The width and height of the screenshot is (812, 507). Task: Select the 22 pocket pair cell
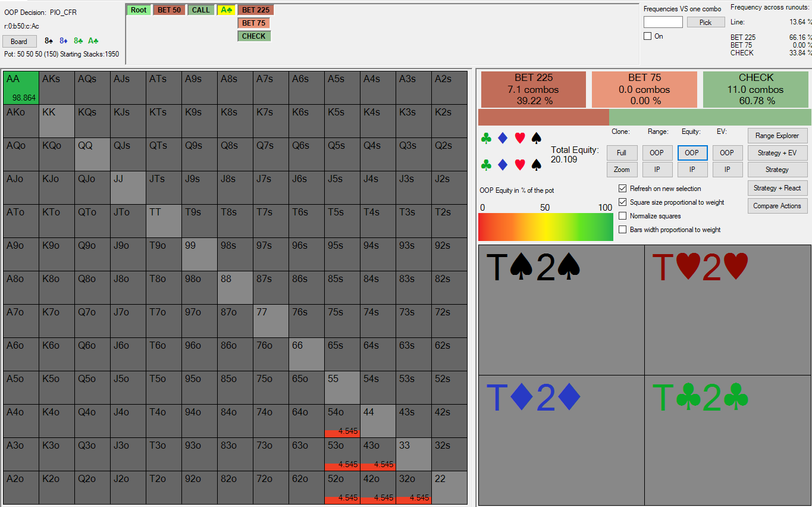click(x=449, y=487)
